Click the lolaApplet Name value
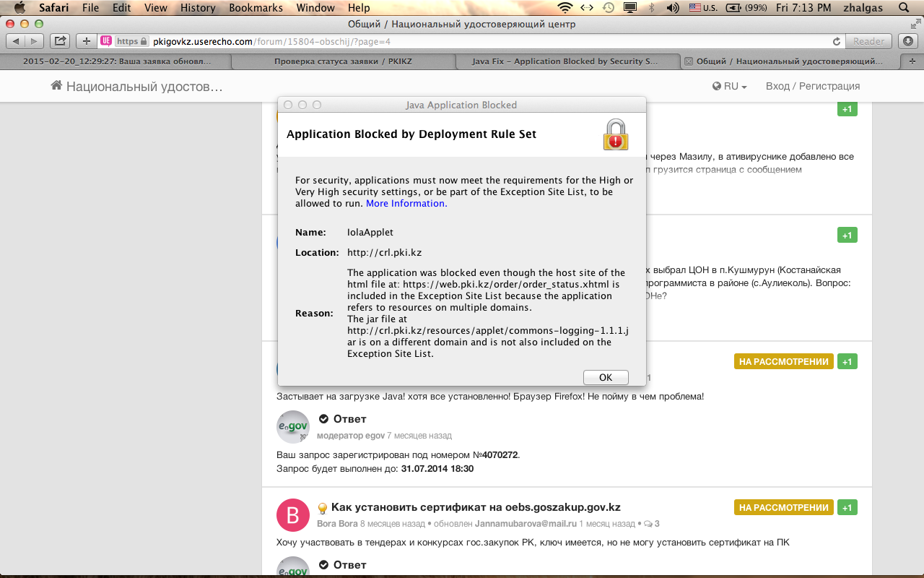This screenshot has width=924, height=578. coord(370,232)
